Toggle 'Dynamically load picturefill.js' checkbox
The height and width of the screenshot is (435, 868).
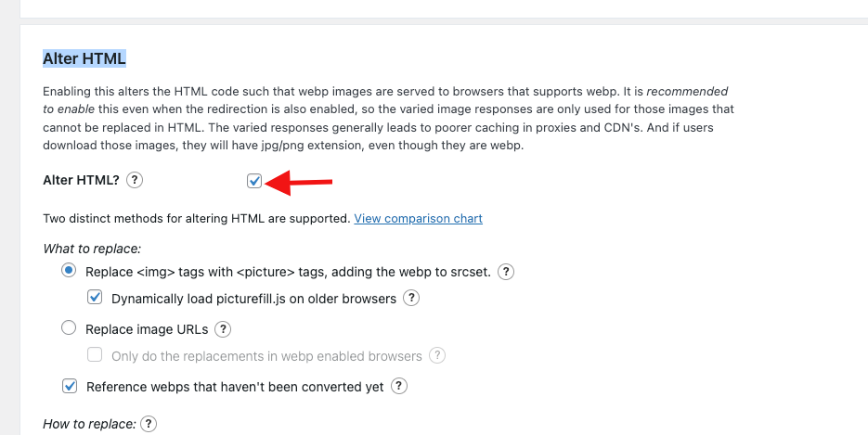[95, 298]
